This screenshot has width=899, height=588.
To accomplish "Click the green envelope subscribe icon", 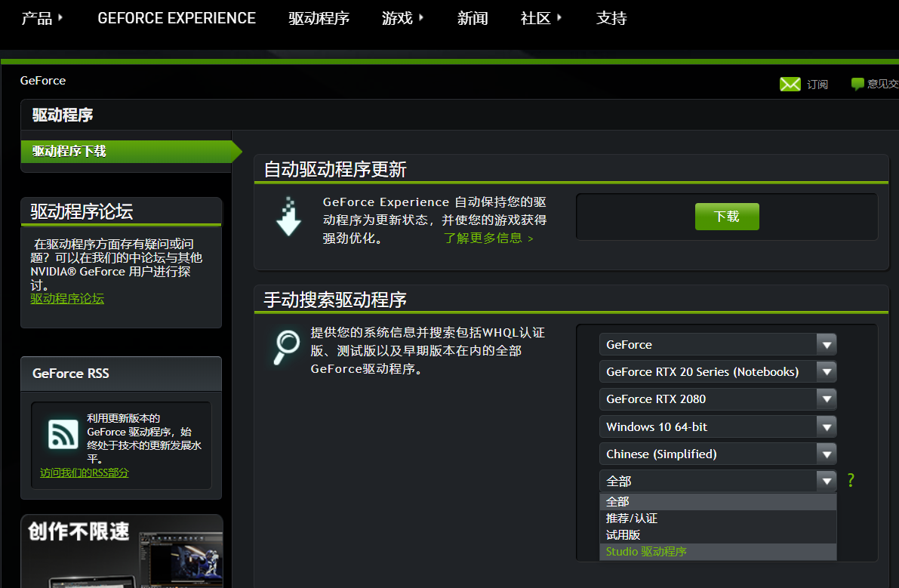I will click(790, 85).
